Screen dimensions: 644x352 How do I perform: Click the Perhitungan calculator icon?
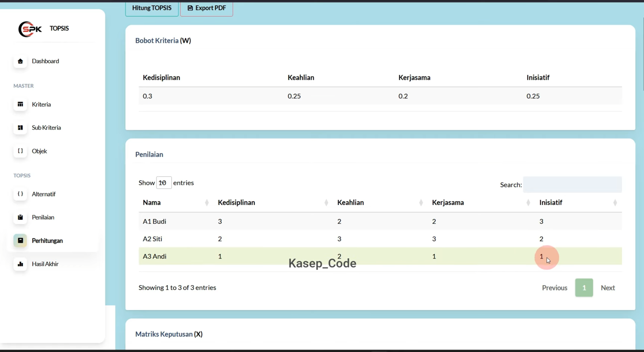pos(20,241)
